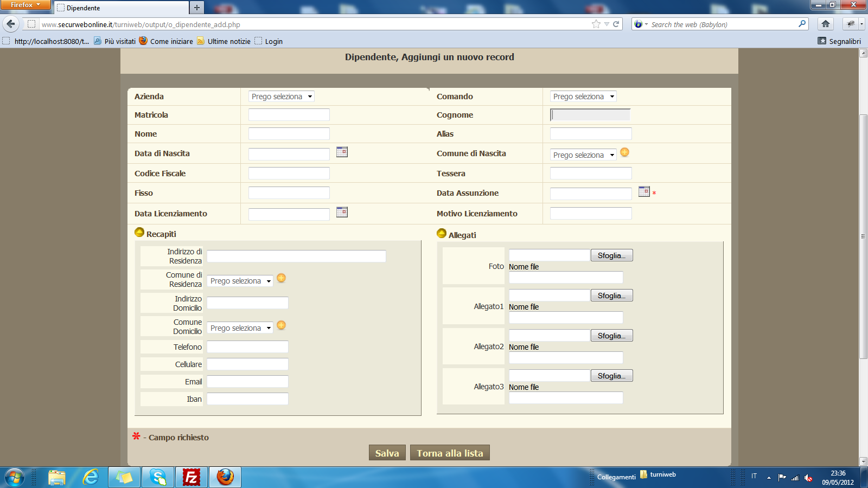Click add icon beside Comune Domicilio
Image resolution: width=868 pixels, height=488 pixels.
281,325
